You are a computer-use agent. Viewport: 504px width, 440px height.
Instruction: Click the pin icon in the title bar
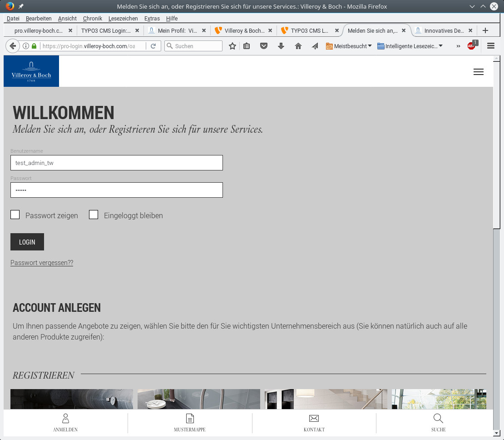pyautogui.click(x=21, y=6)
